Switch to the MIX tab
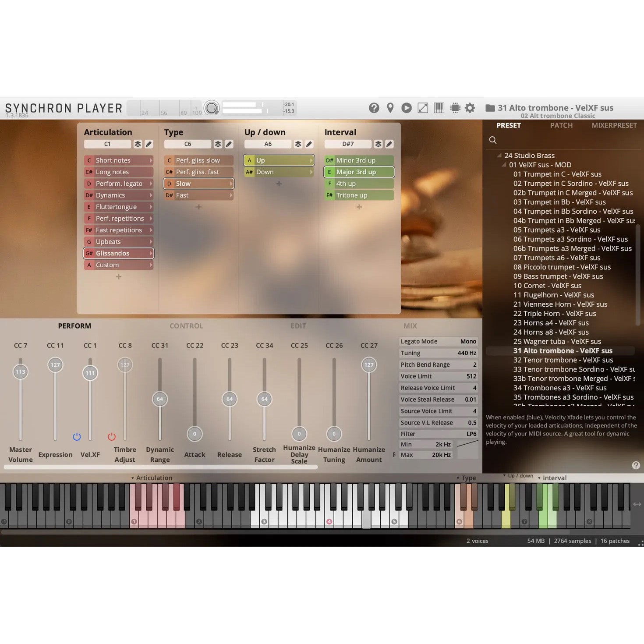The width and height of the screenshot is (644, 644). (410, 326)
